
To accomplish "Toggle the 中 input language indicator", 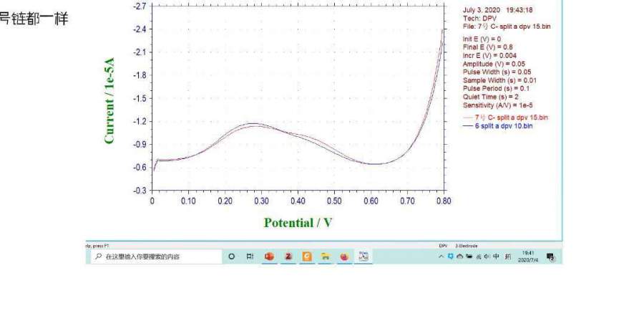I will (497, 257).
